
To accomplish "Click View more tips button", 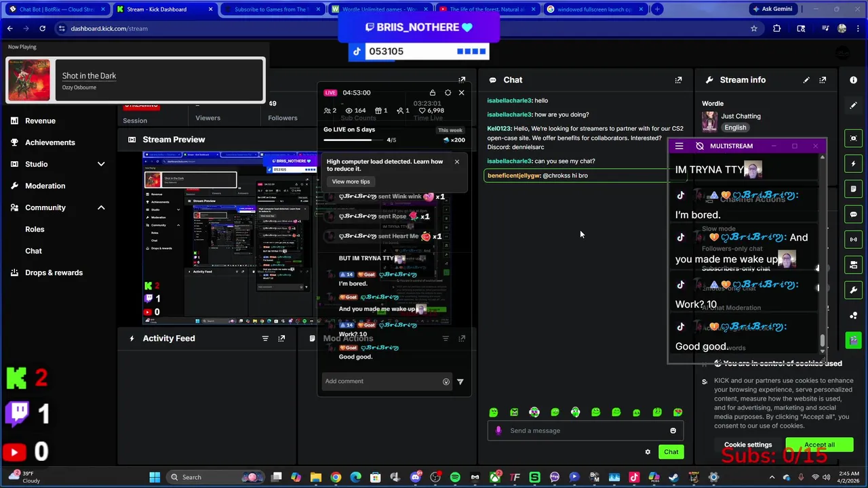I will tap(351, 182).
